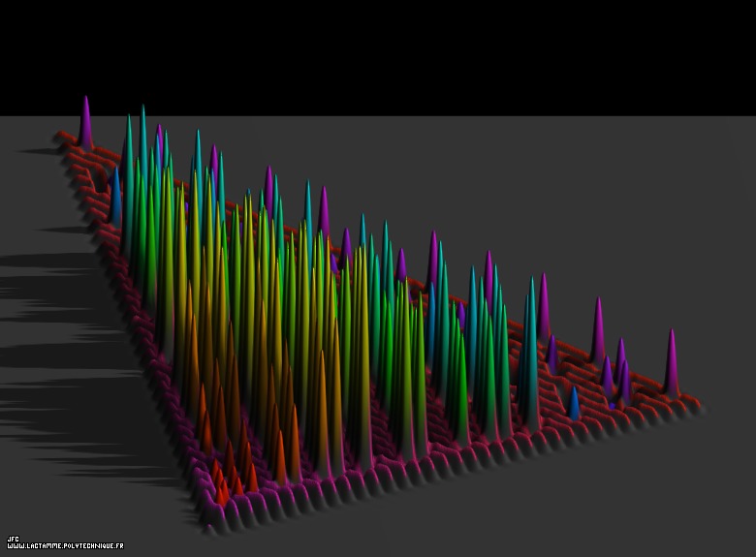Select the tallest teal peak near left corner
Viewport: 756px width, 557px height.
142,145
